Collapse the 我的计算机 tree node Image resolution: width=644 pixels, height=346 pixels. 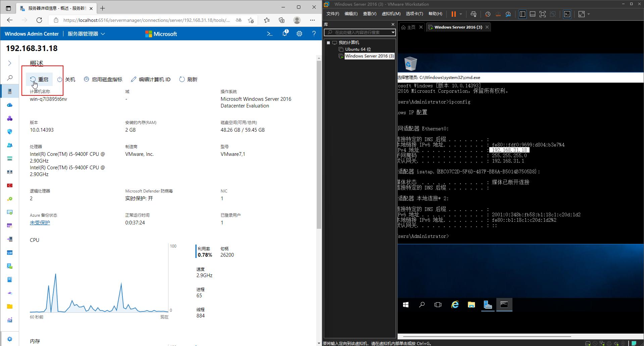click(328, 43)
